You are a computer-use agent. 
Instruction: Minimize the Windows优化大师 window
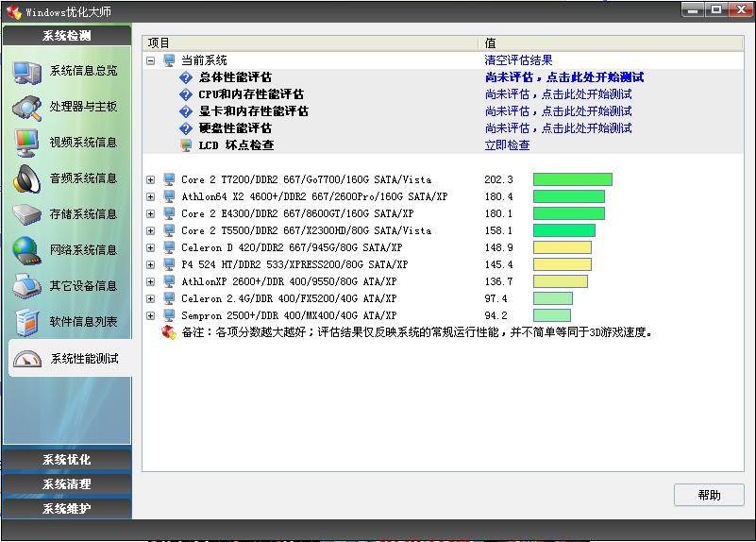click(693, 10)
